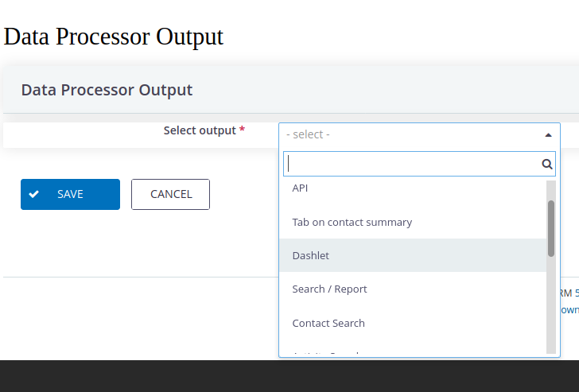Collapse the output list with arrow
Viewport: 579px width, 392px height.
pyautogui.click(x=548, y=135)
